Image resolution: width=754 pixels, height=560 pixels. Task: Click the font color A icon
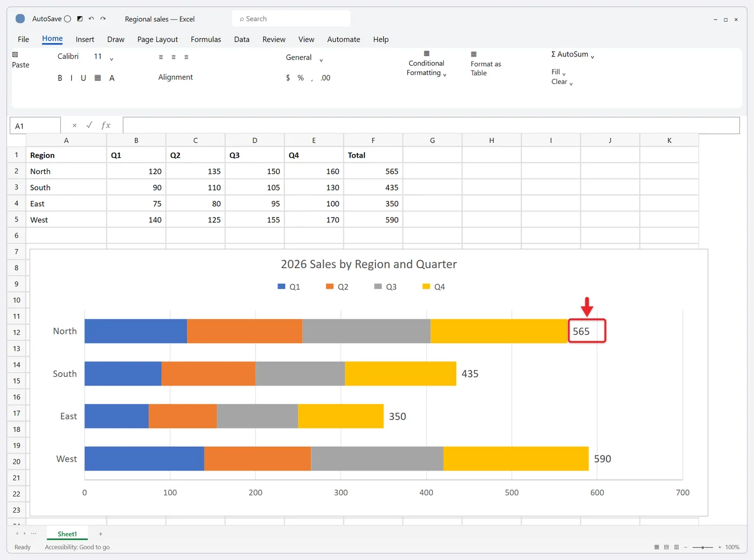[x=112, y=78]
